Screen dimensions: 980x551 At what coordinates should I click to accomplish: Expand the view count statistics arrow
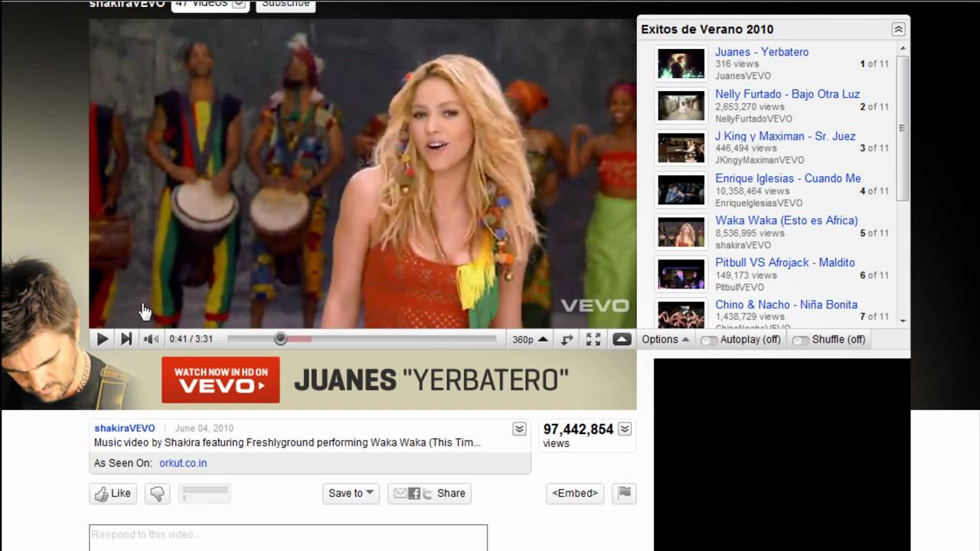point(625,429)
